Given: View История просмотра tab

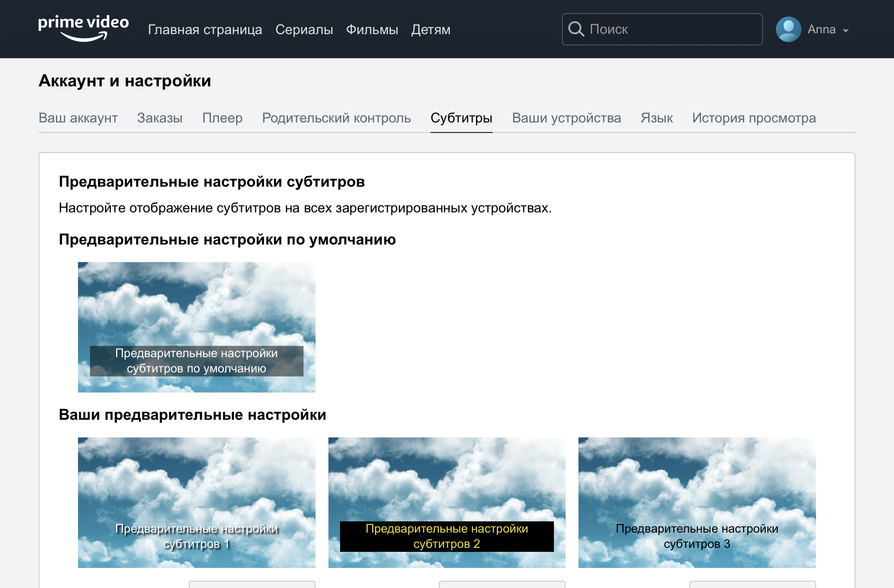Looking at the screenshot, I should point(754,118).
